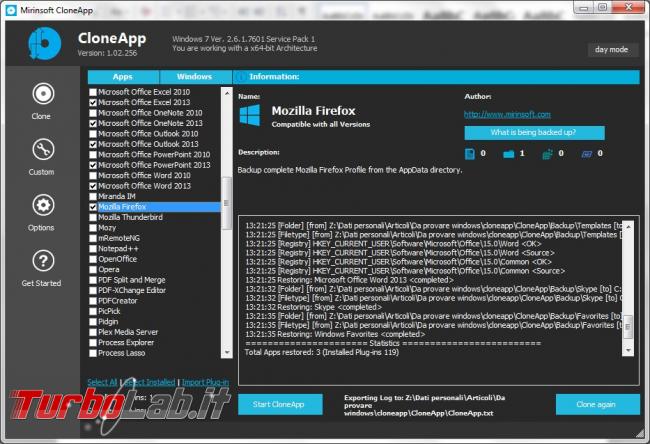This screenshot has width=650, height=444.
Task: Select PicPick in app list
Action: click(109, 311)
